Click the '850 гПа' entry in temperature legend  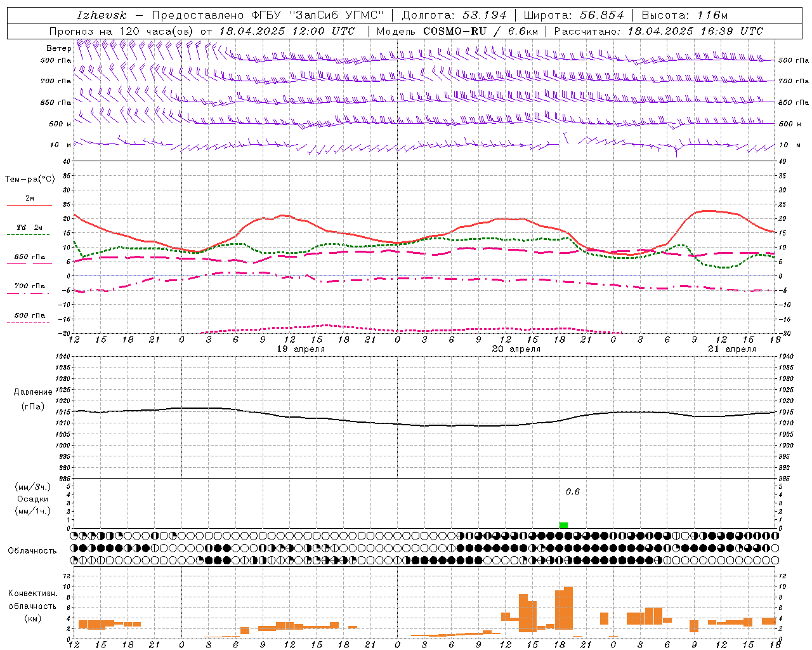coord(30,256)
